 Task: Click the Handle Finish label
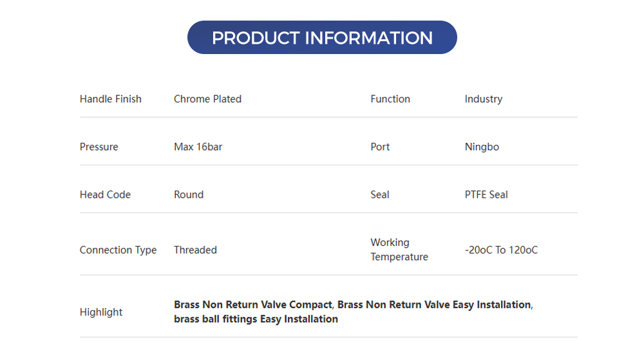pyautogui.click(x=110, y=99)
